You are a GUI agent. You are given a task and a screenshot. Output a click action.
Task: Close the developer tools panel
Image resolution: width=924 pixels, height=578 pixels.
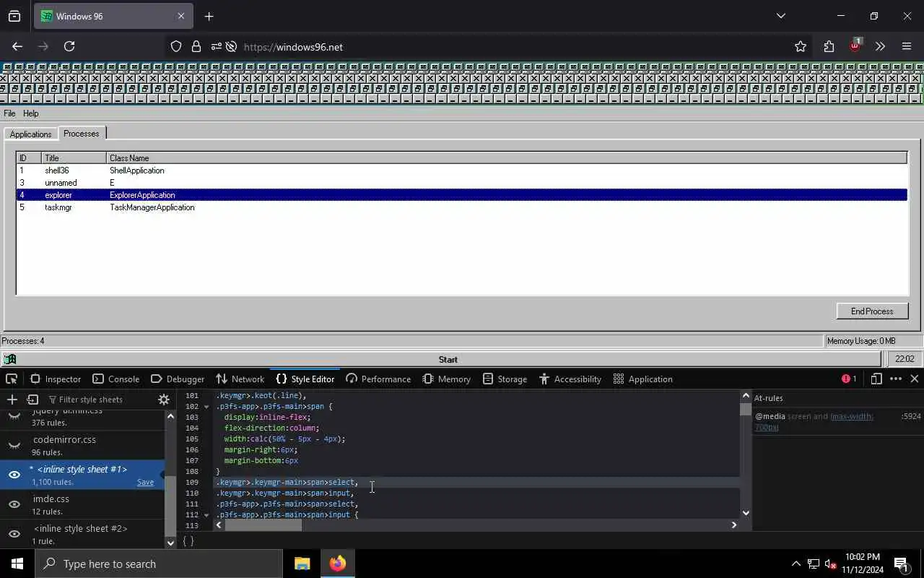pyautogui.click(x=914, y=379)
